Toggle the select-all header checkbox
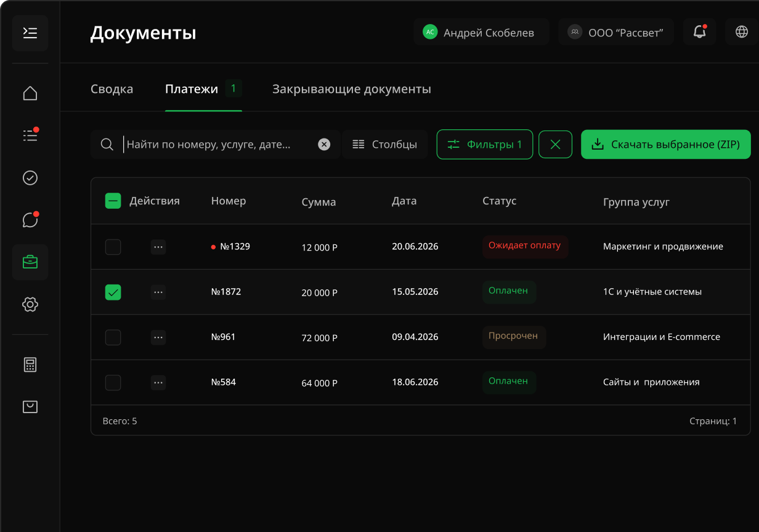This screenshot has width=759, height=532. coord(113,201)
